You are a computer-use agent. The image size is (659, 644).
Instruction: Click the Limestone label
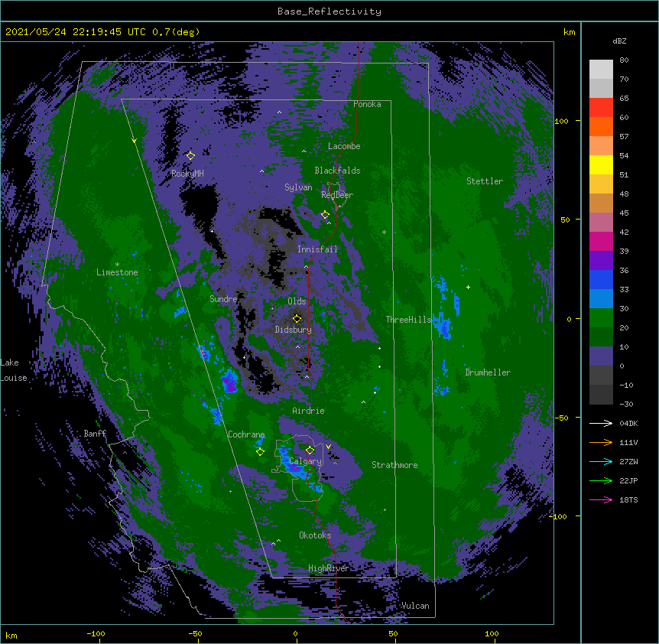click(117, 272)
